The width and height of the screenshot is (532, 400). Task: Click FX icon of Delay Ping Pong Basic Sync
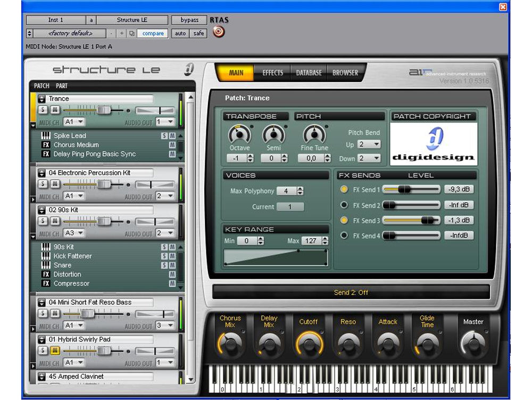click(46, 154)
